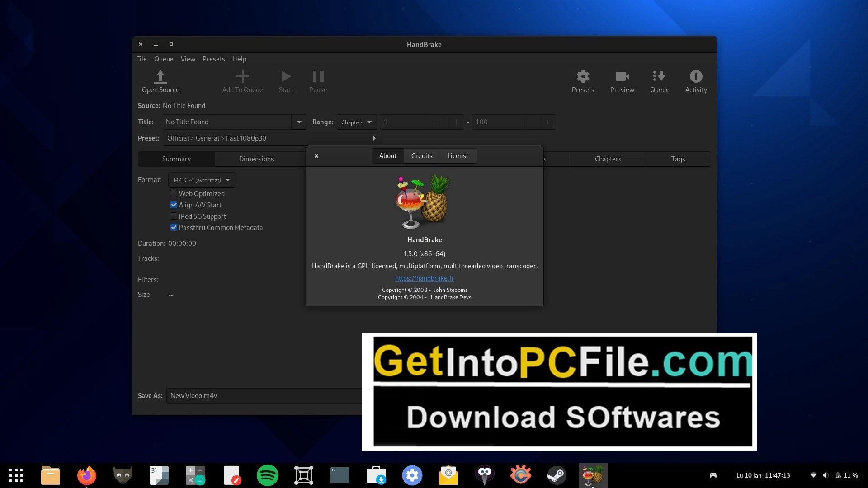
Task: Open the app grid launcher in taskbar
Action: coord(16,475)
